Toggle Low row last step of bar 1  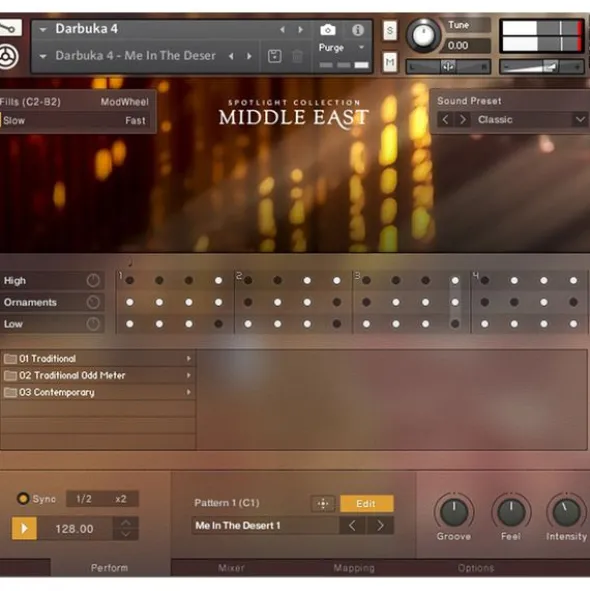click(218, 324)
